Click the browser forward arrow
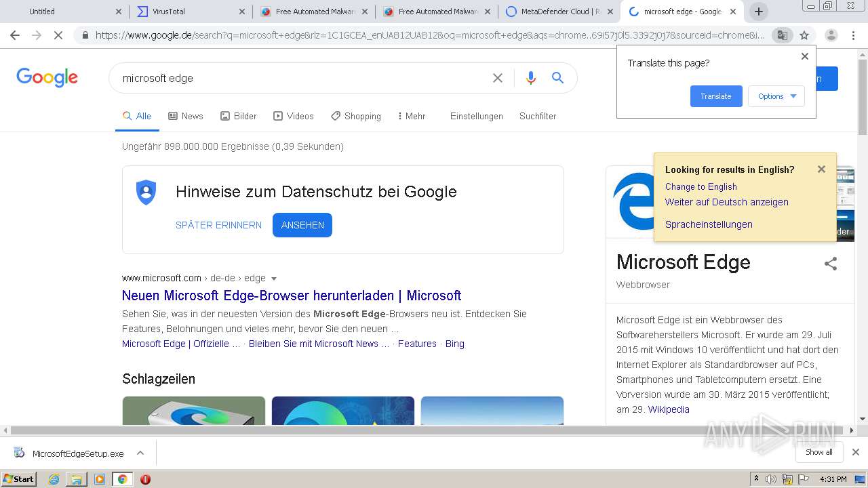 coord(37,35)
